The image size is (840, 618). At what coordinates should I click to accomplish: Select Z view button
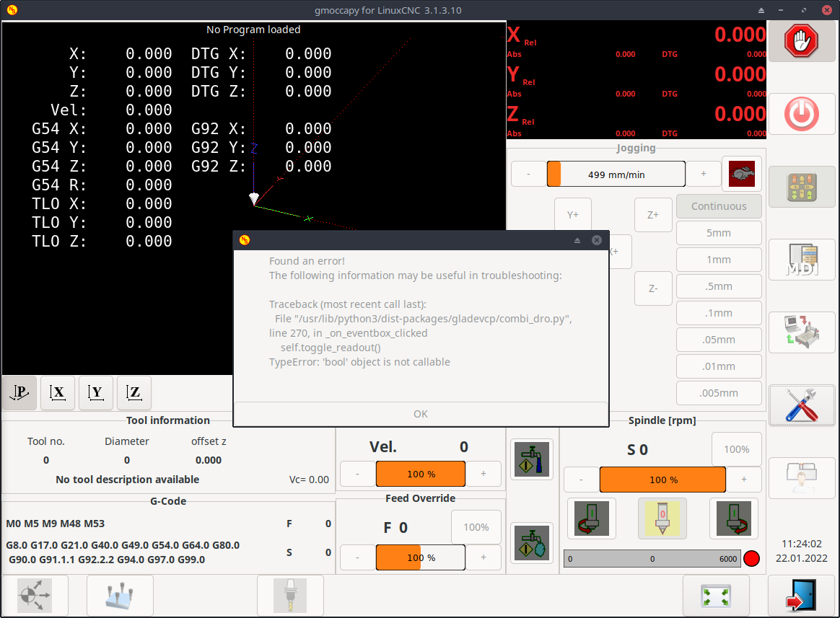coord(134,392)
